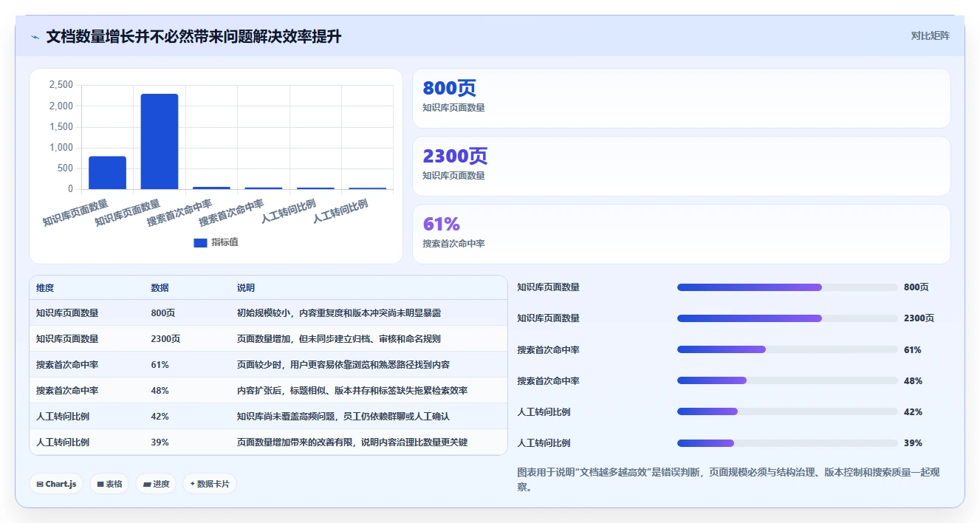Open the 2300页 data card
Screen dimensions: 980x523
(x=681, y=166)
